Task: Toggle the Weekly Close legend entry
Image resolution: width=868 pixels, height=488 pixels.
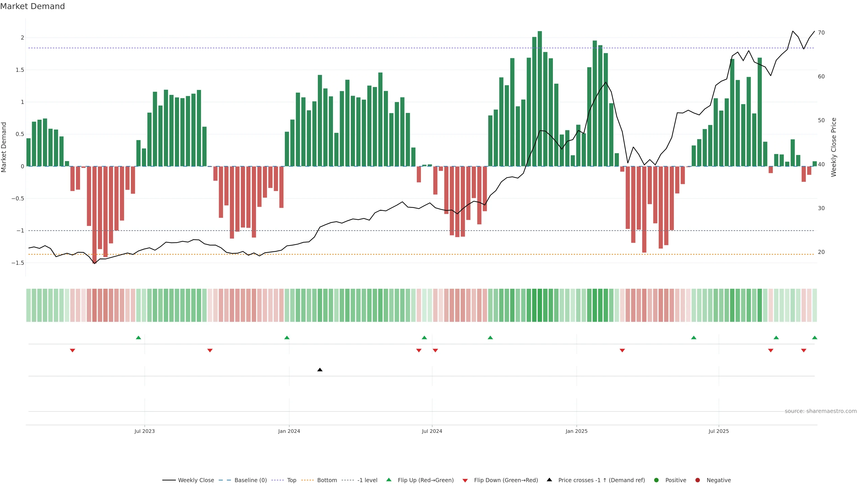Action: (x=196, y=480)
